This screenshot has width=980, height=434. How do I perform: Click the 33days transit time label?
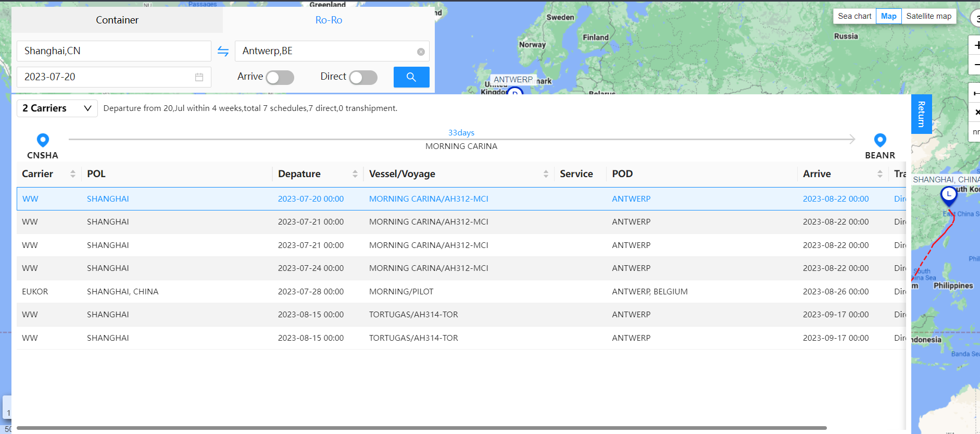[x=461, y=133]
